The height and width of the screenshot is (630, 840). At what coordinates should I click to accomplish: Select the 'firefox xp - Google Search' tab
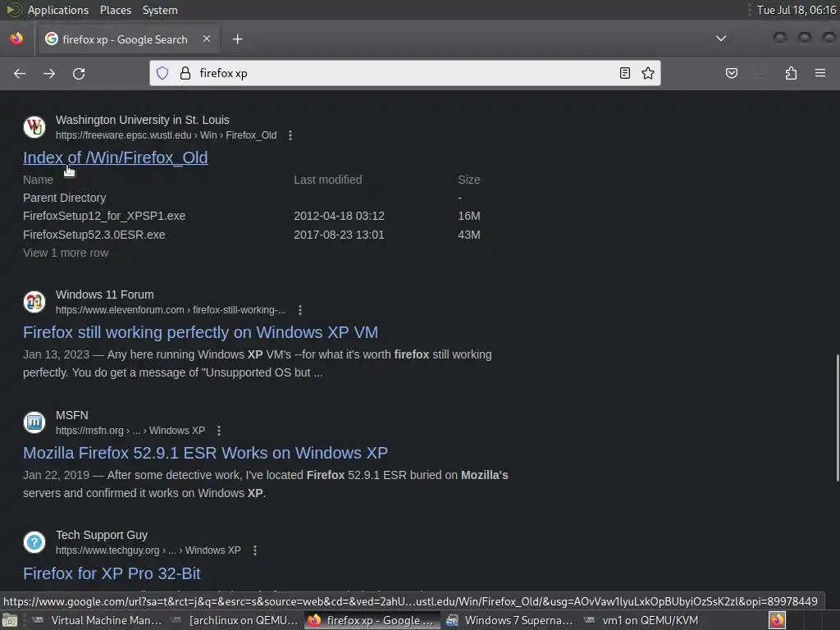(x=127, y=39)
